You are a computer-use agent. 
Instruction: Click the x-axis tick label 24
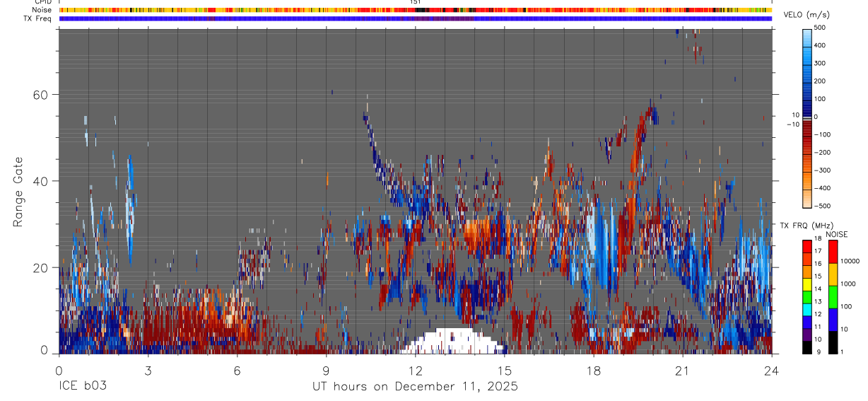[772, 370]
